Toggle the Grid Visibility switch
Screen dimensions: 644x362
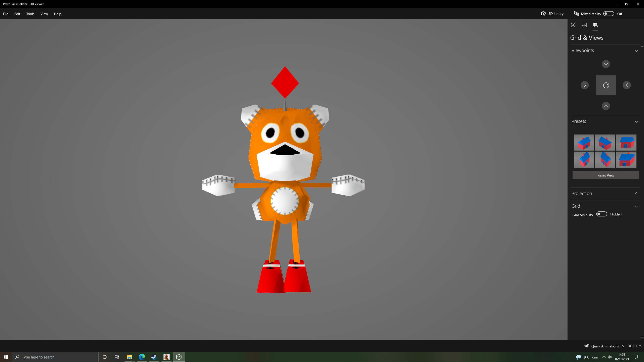(601, 214)
